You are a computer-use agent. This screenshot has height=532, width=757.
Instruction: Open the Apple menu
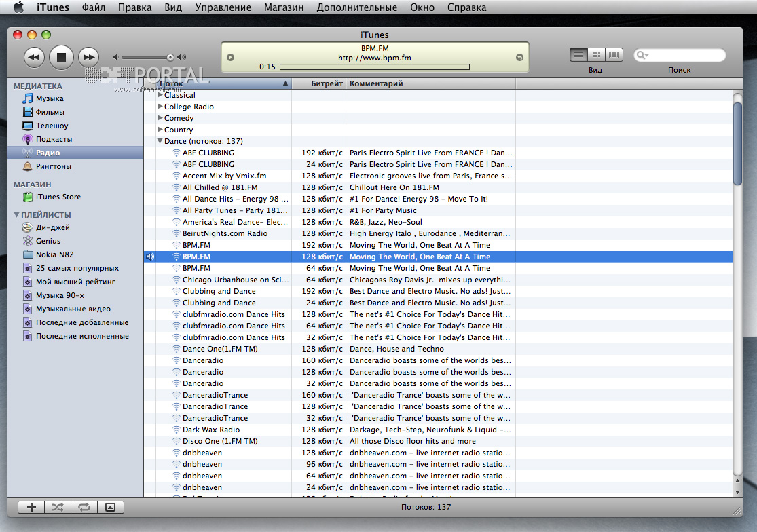[18, 7]
